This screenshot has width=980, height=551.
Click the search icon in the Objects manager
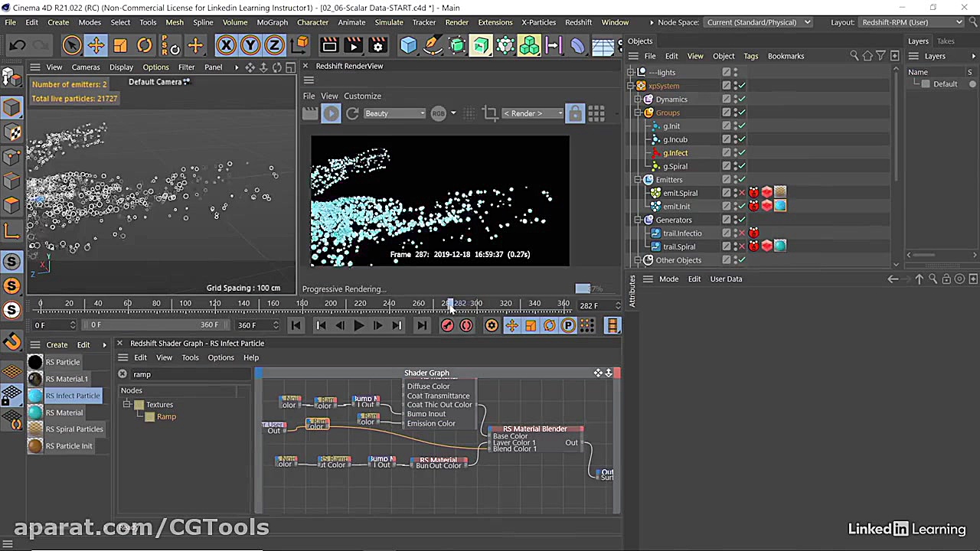tap(855, 56)
